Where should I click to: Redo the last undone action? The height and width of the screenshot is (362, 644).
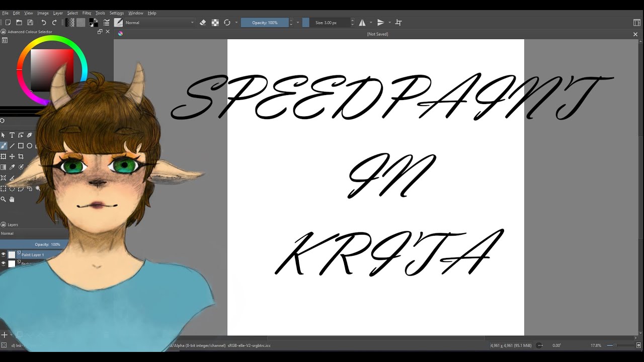point(54,23)
